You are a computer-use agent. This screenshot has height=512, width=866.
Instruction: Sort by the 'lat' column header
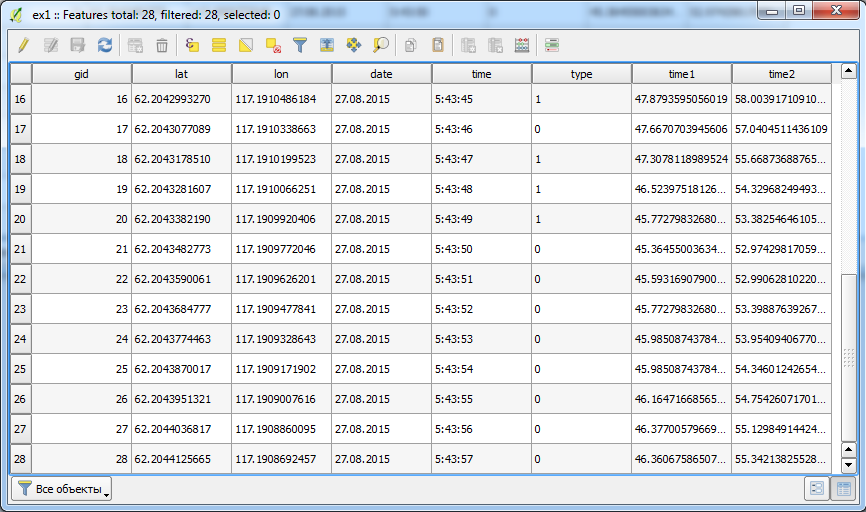pos(181,74)
